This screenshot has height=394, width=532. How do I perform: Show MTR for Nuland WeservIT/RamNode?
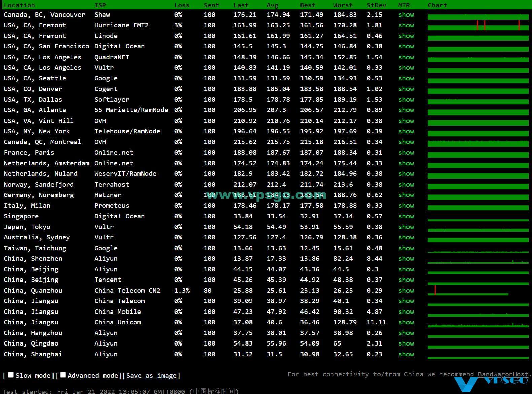pos(406,174)
